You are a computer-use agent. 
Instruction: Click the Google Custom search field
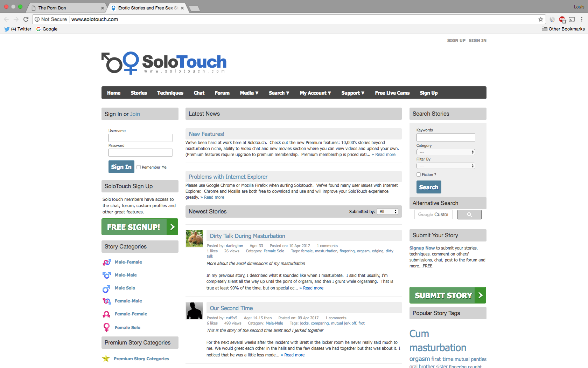point(433,214)
